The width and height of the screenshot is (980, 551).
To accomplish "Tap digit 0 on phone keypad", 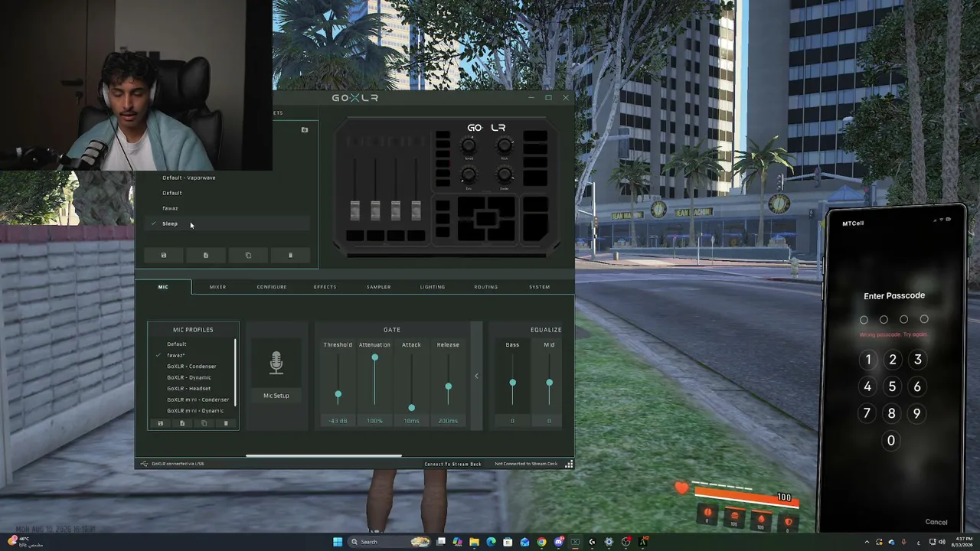I will (x=891, y=441).
